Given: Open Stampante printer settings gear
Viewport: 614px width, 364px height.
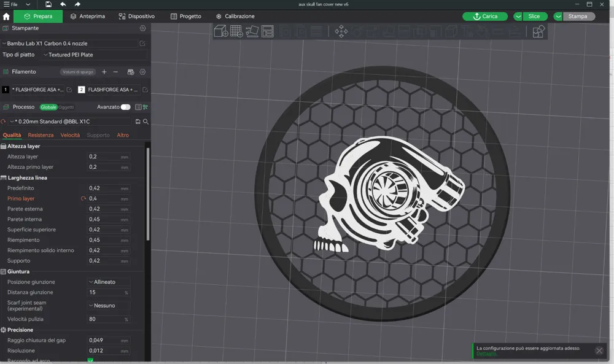Looking at the screenshot, I should (x=142, y=28).
